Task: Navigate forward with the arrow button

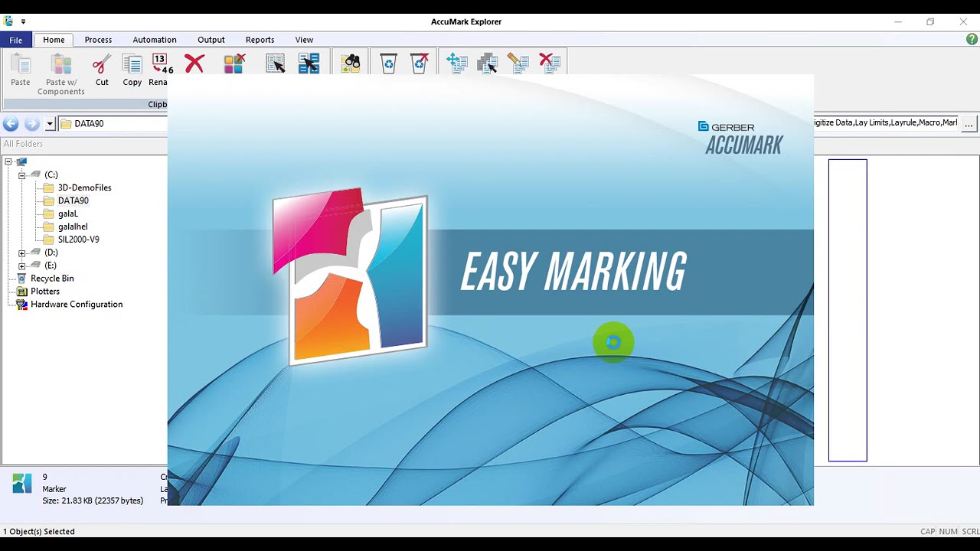Action: [31, 123]
